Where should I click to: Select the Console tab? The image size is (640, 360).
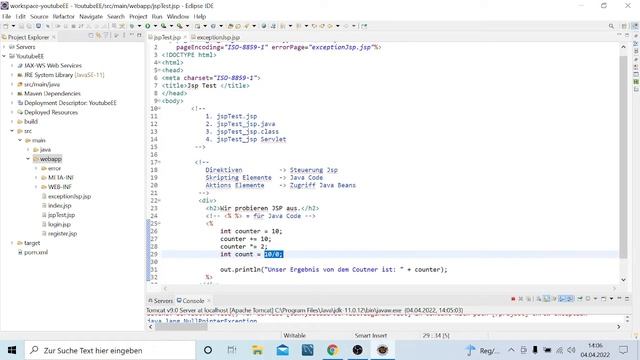click(191, 301)
